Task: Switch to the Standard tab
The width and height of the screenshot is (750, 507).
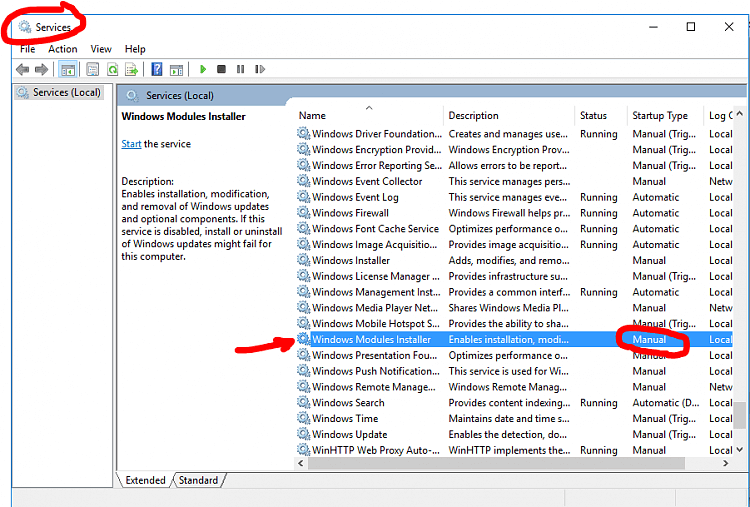Action: pos(198,480)
